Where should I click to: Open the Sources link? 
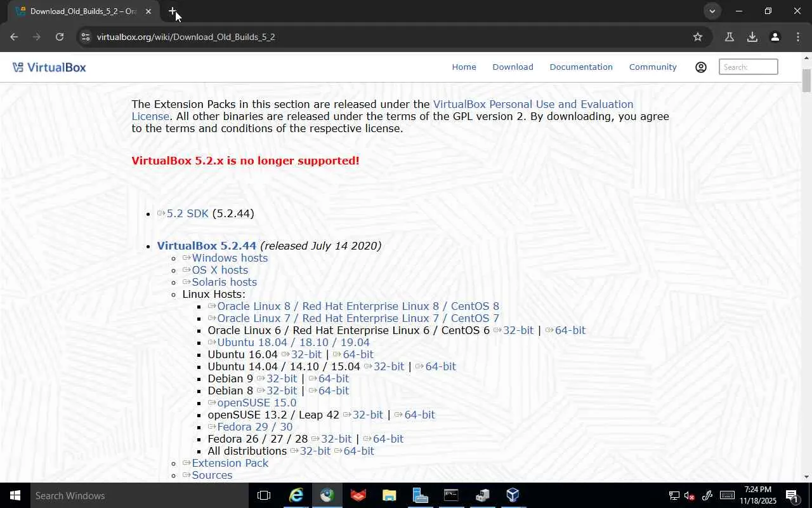207,475
